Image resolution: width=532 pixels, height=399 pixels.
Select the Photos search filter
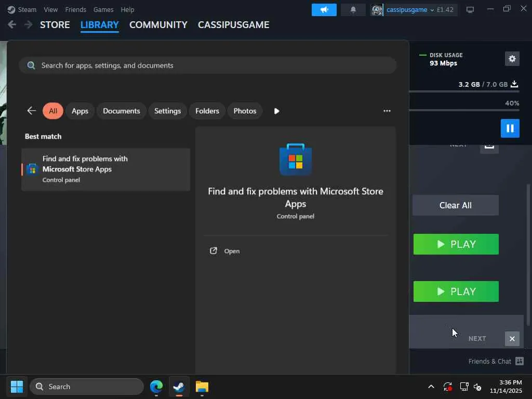[x=245, y=111]
